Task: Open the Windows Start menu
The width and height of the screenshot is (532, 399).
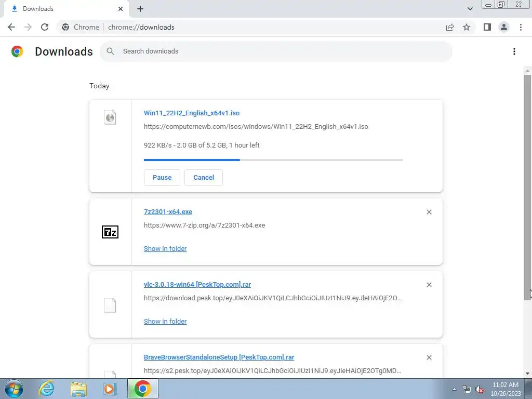Action: 14,389
